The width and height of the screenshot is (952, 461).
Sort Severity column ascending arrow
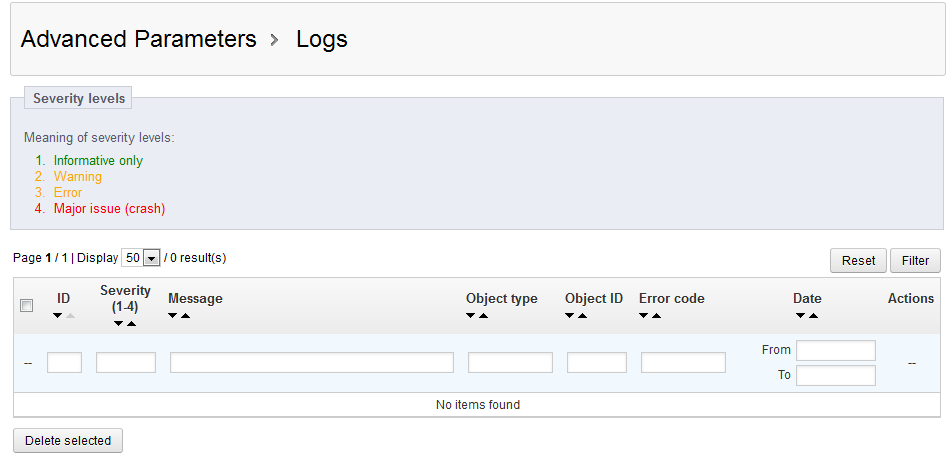point(131,323)
